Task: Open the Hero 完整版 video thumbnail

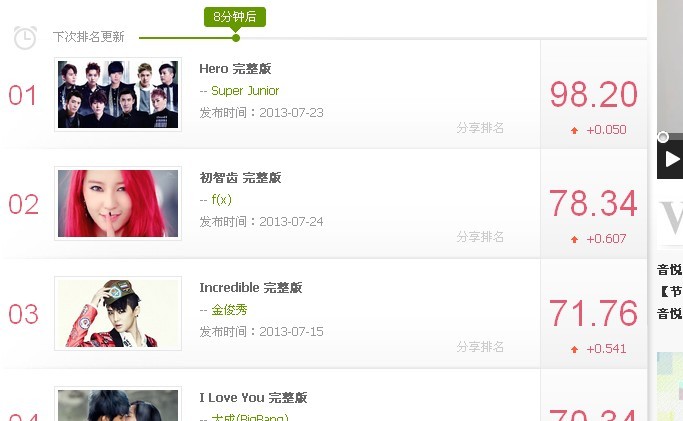Action: (x=118, y=94)
